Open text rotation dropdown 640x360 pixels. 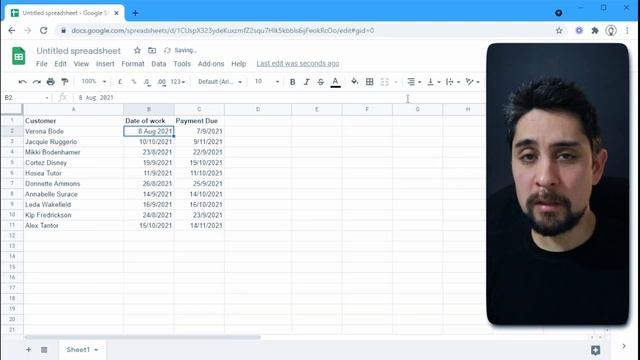click(x=472, y=82)
